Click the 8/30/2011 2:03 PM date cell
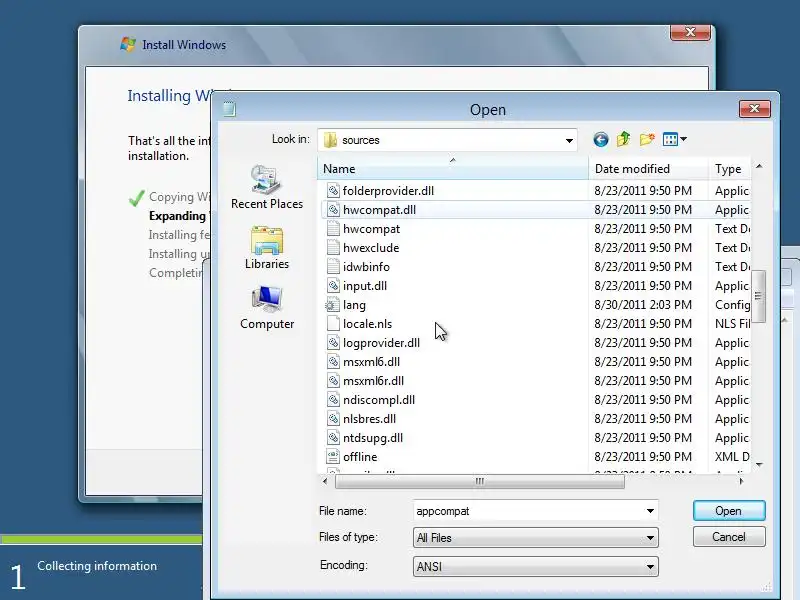 (643, 305)
